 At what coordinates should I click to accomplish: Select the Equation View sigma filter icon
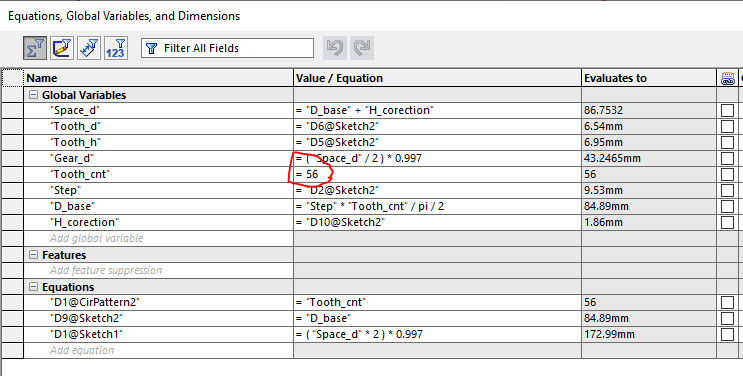pos(35,48)
